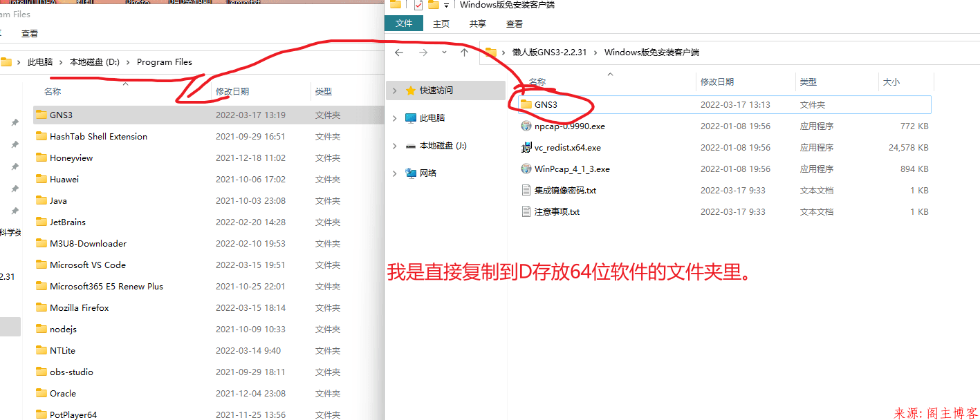This screenshot has height=420, width=980.
Task: Navigate to 懒人版GNS3-2.2.31 in breadcrumb
Action: (549, 52)
